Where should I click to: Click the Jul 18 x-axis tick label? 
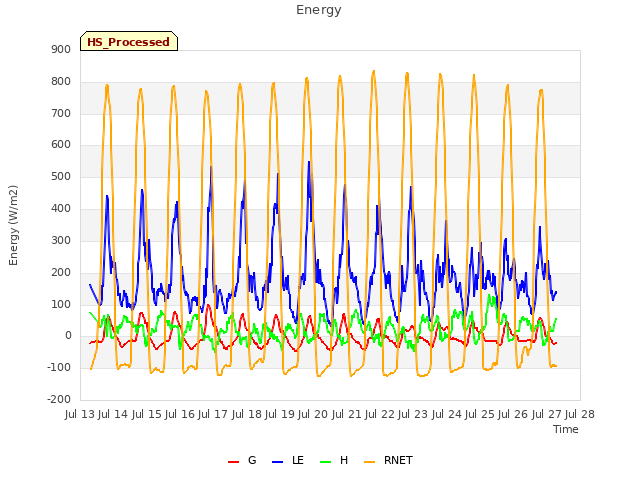(x=247, y=414)
